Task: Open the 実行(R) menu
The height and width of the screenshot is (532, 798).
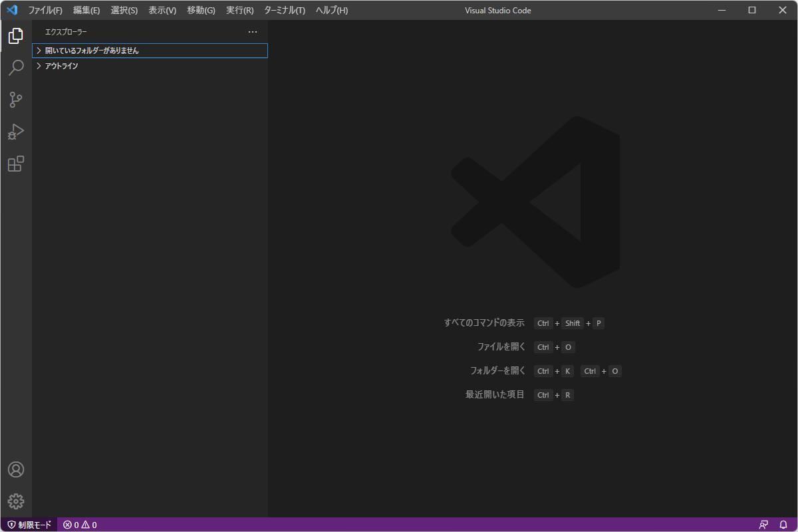Action: click(x=240, y=10)
